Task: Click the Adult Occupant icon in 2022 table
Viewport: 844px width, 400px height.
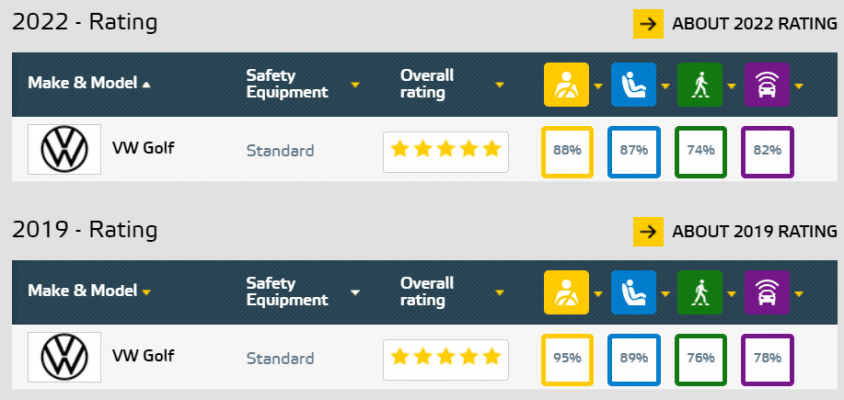Action: point(566,85)
